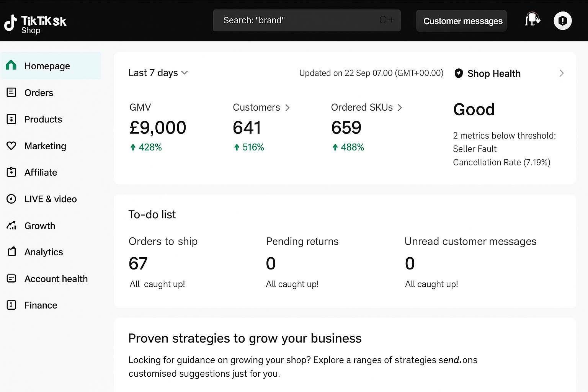Open the Orders to ship count
Viewport: 588px width, 392px height.
tap(138, 263)
